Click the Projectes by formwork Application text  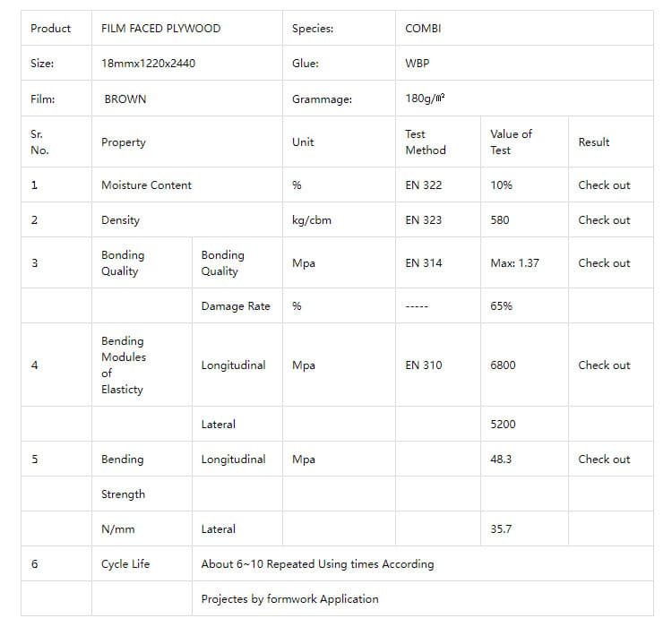(x=289, y=599)
